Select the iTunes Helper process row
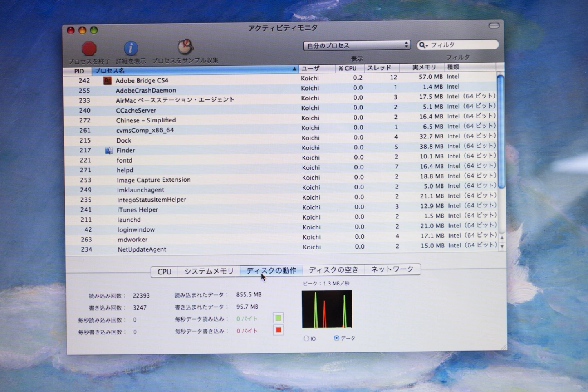588x392 pixels. point(282,208)
